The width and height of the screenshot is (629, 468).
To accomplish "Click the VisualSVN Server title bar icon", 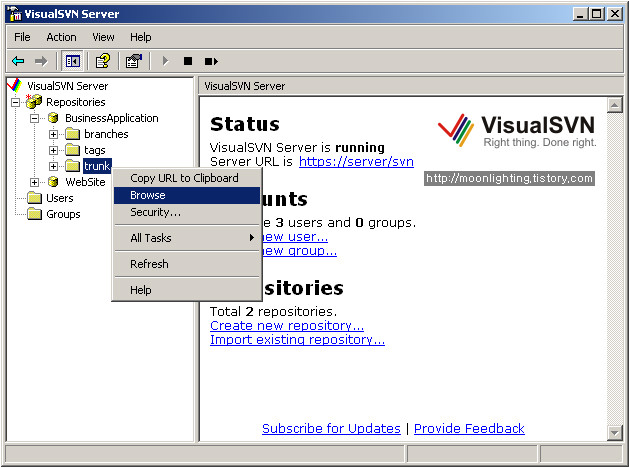I will [15, 14].
